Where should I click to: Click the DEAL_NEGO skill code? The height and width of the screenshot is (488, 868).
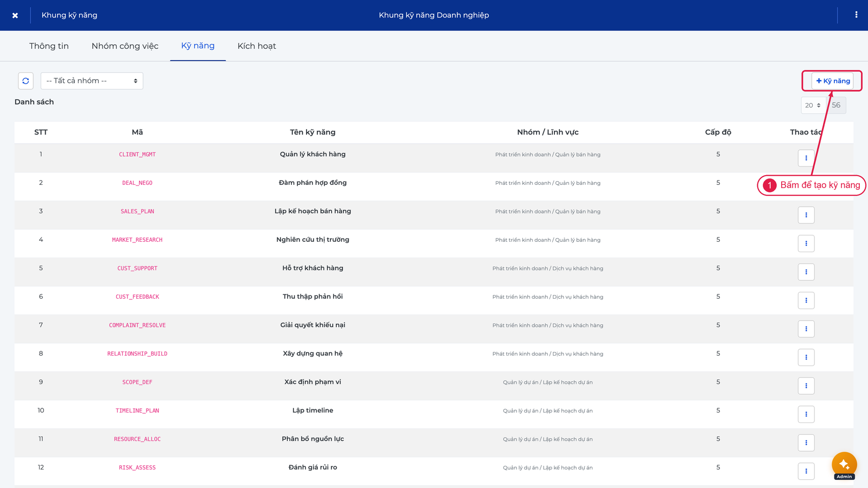(x=137, y=183)
